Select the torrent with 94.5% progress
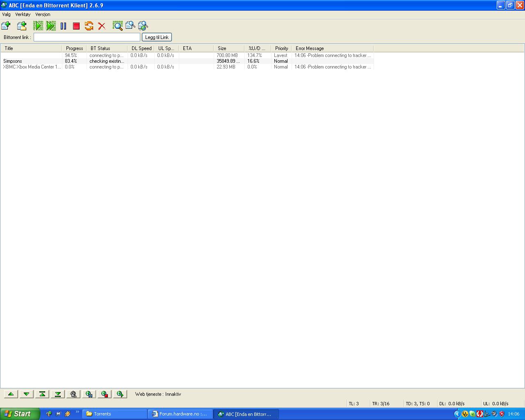This screenshot has width=525, height=420. point(187,55)
